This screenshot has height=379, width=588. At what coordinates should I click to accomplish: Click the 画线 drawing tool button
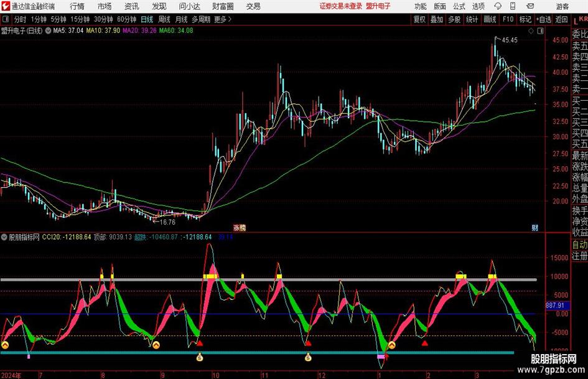pyautogui.click(x=490, y=19)
